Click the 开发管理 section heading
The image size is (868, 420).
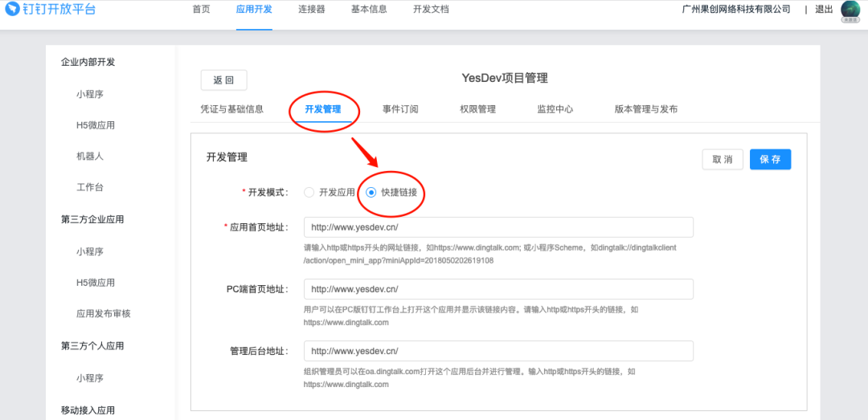tap(227, 157)
